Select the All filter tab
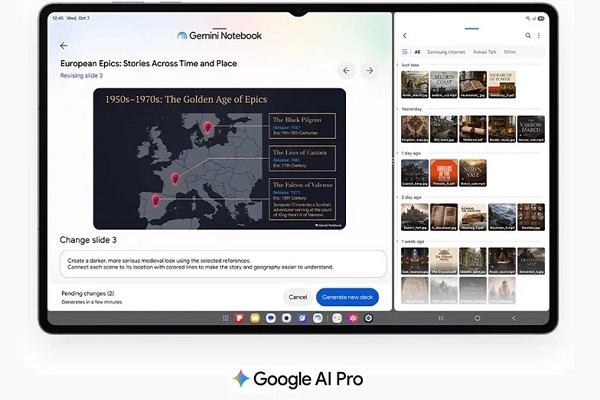The image size is (600, 400). tap(417, 52)
